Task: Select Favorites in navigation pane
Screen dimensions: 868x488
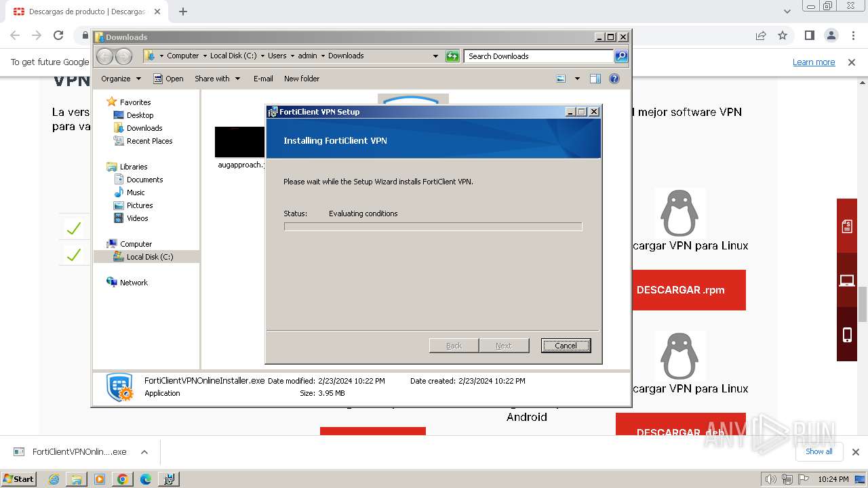Action: pyautogui.click(x=135, y=102)
